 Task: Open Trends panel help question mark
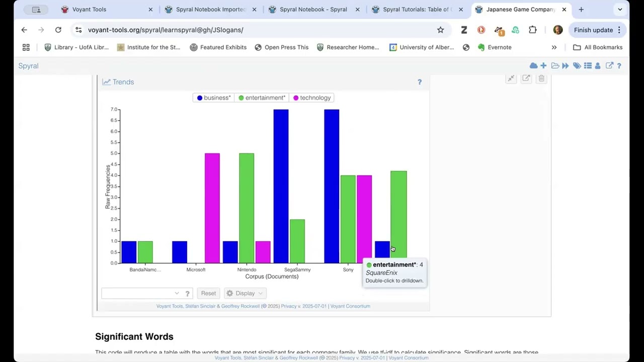click(420, 82)
